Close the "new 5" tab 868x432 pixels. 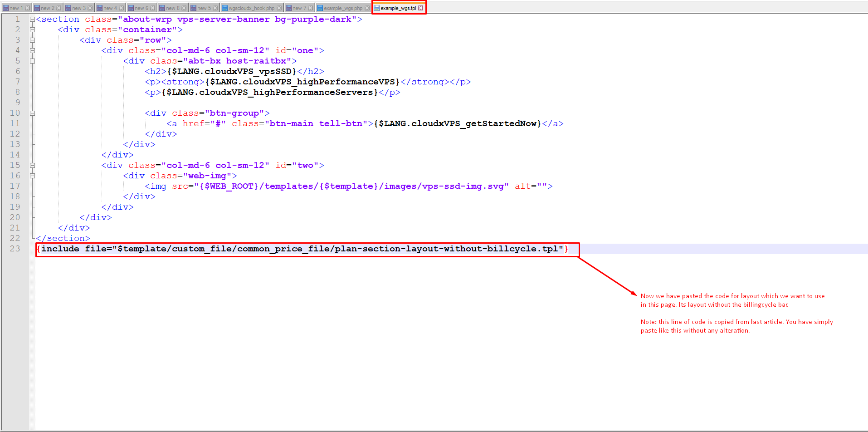pyautogui.click(x=215, y=8)
